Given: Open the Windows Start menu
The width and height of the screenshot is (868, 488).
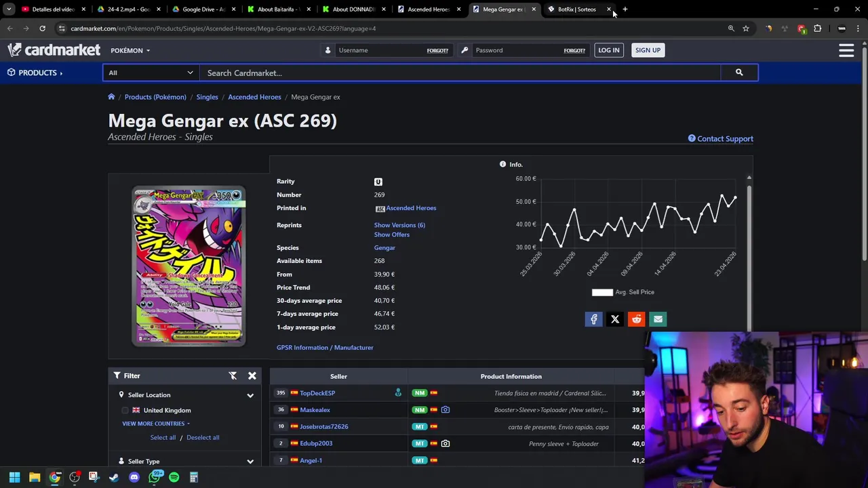Looking at the screenshot, I should point(14,477).
